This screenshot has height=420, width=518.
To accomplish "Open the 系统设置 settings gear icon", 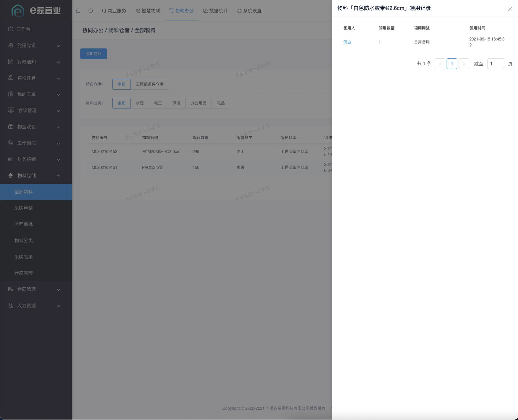I will point(239,10).
